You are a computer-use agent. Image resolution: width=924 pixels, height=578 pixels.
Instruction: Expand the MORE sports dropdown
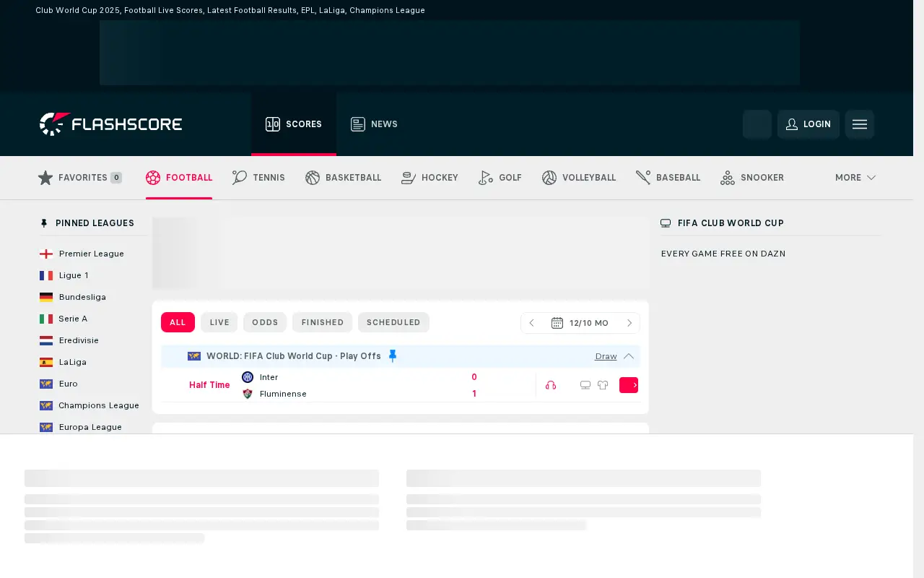pos(855,178)
